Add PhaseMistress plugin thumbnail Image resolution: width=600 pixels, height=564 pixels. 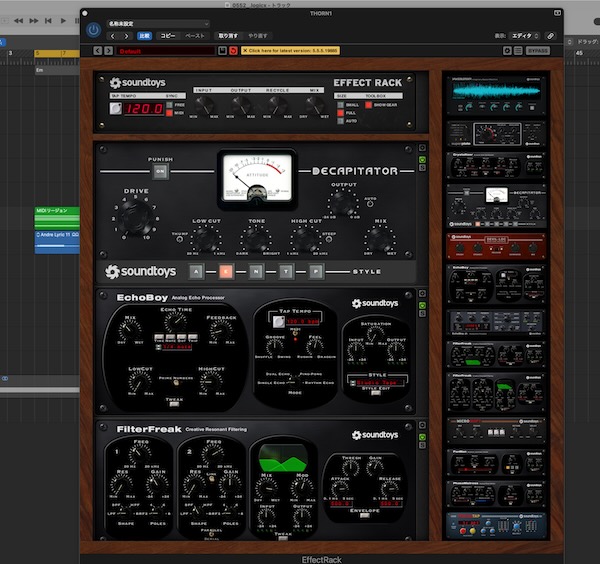click(x=496, y=494)
